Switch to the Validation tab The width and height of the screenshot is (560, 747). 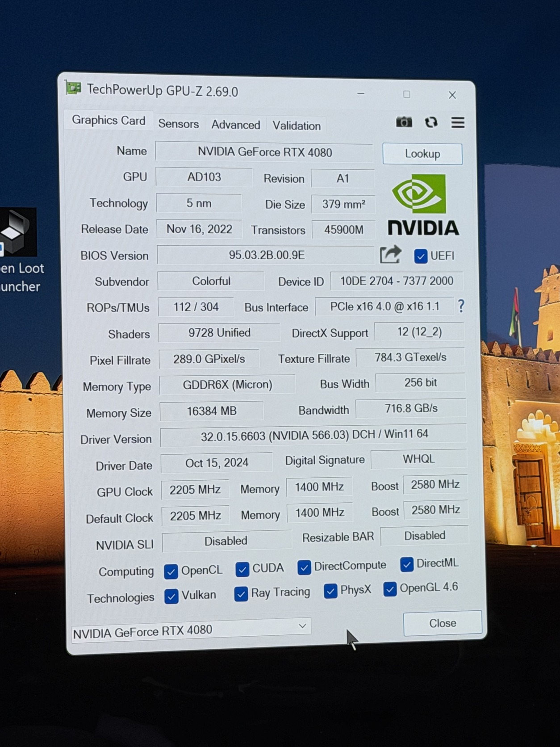[297, 126]
